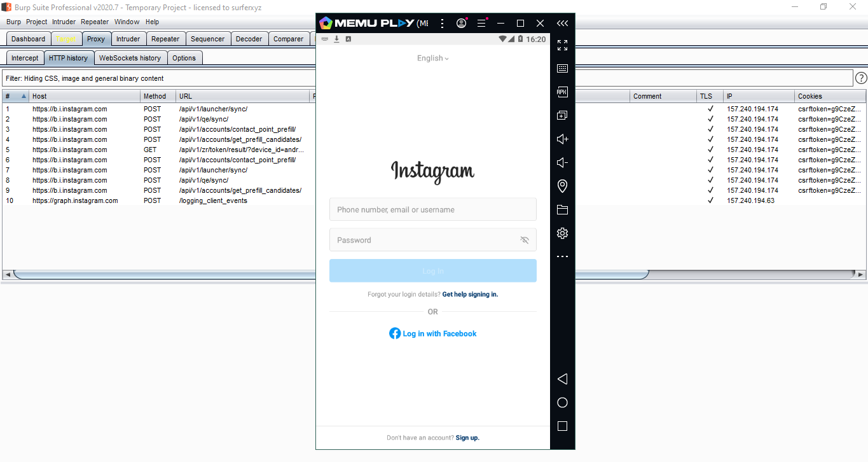Click the Facebook logo icon
This screenshot has width=868, height=462.
point(395,333)
